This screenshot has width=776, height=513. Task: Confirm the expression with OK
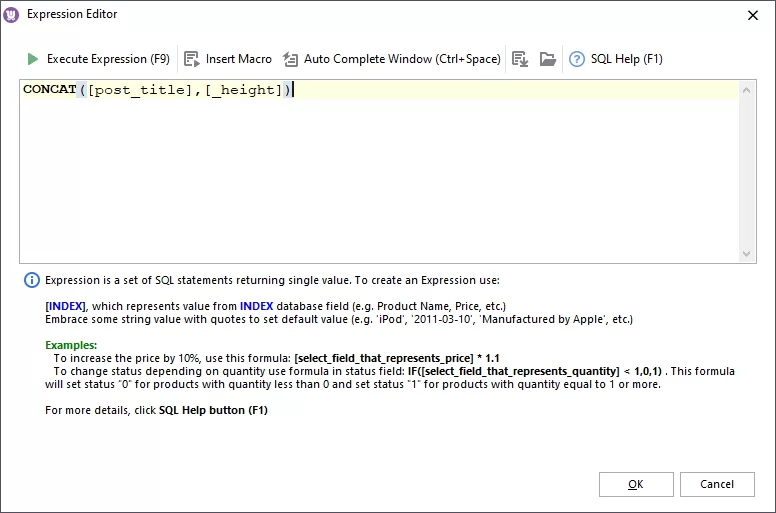coord(636,484)
